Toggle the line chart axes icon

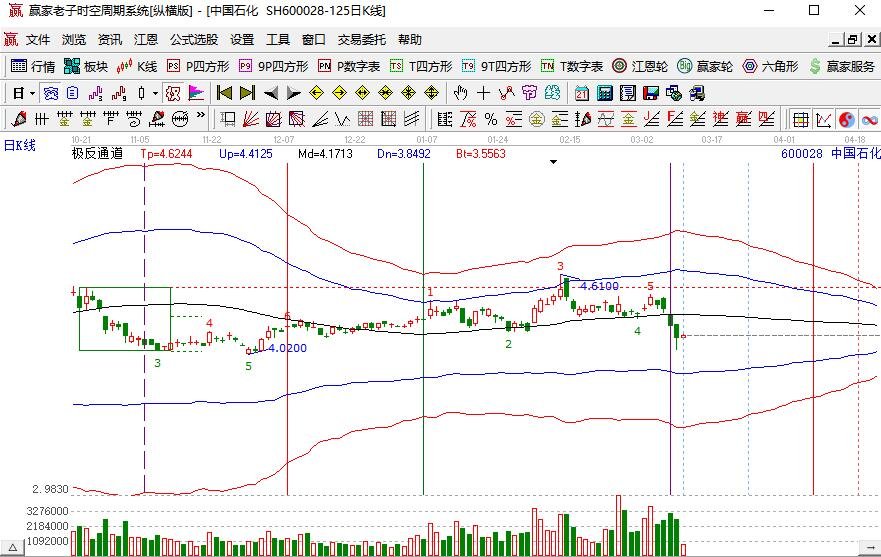coord(824,119)
